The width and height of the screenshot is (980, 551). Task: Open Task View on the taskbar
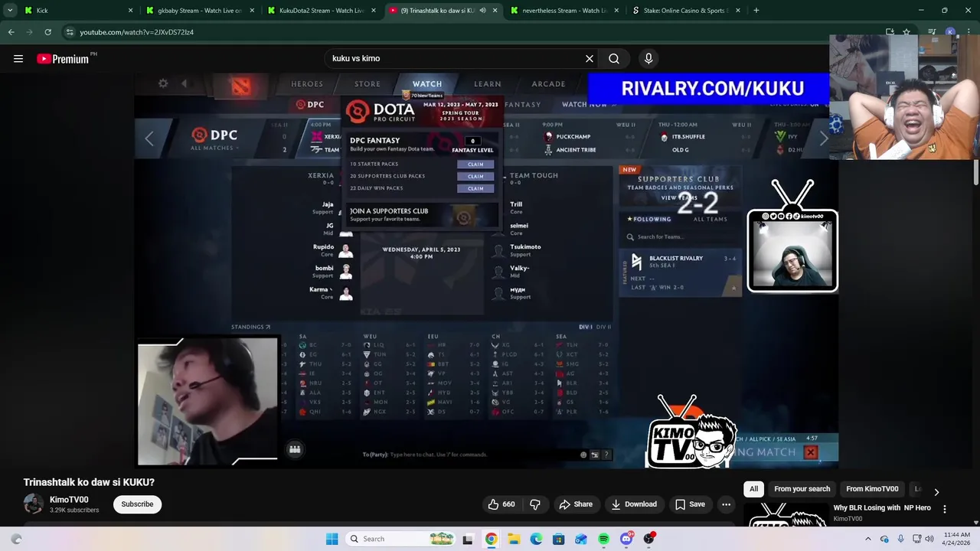click(468, 539)
